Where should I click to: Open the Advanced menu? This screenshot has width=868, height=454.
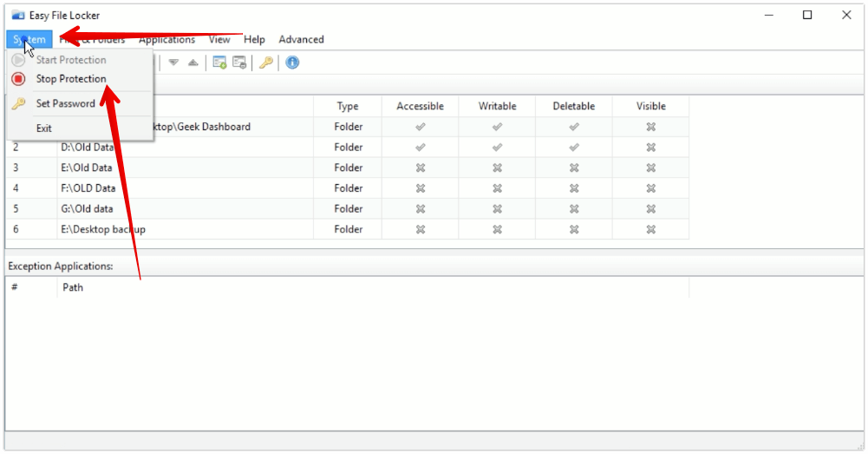[x=301, y=39]
